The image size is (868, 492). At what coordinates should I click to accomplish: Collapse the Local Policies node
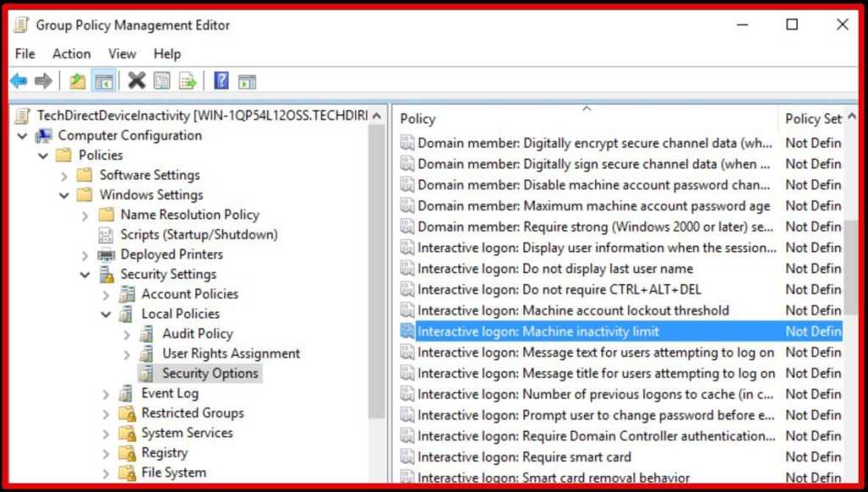tap(106, 315)
